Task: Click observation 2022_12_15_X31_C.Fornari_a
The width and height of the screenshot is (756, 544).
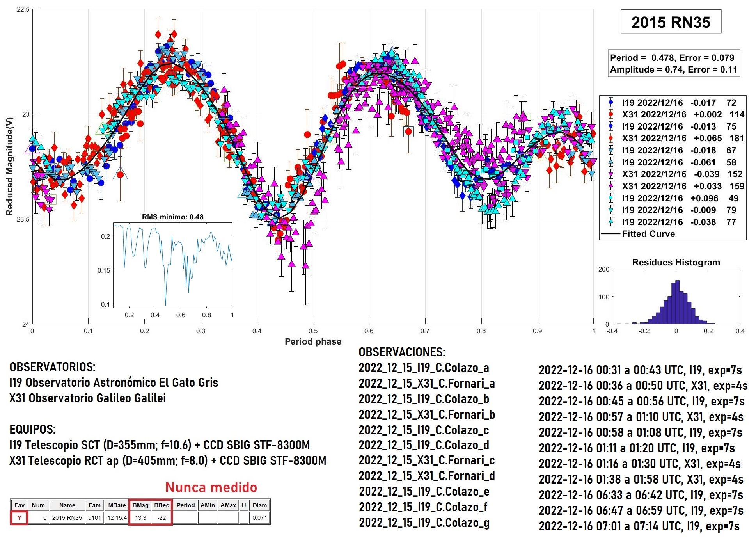Action: click(427, 383)
